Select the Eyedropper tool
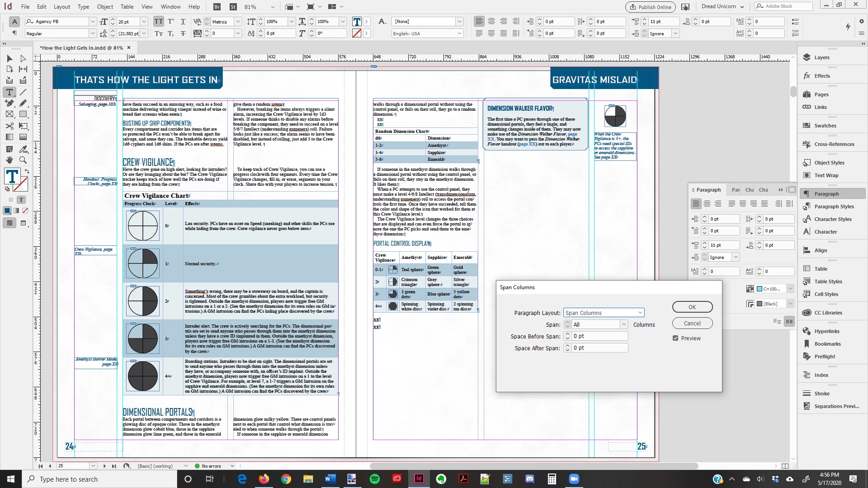The width and height of the screenshot is (868, 488). [x=23, y=149]
